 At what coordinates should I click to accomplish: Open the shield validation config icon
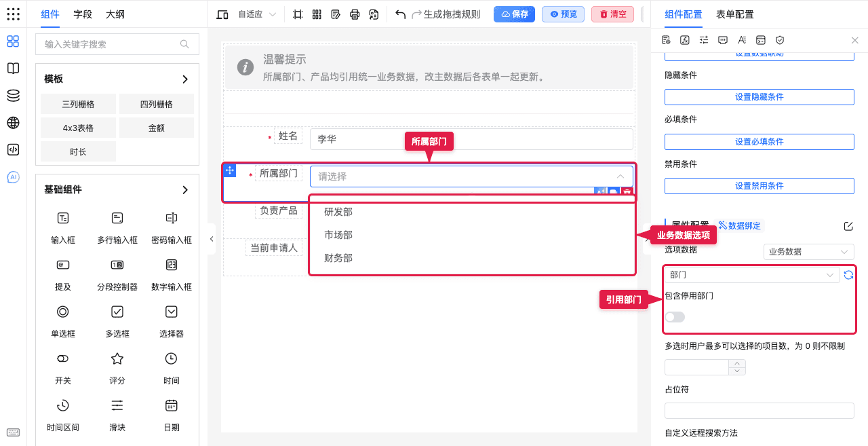(780, 40)
